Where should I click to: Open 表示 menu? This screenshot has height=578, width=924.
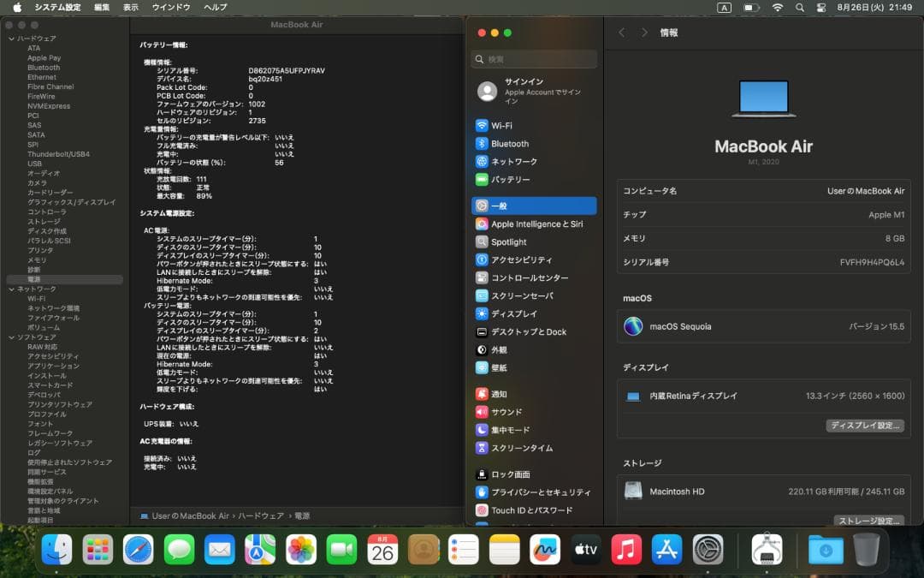(x=130, y=7)
